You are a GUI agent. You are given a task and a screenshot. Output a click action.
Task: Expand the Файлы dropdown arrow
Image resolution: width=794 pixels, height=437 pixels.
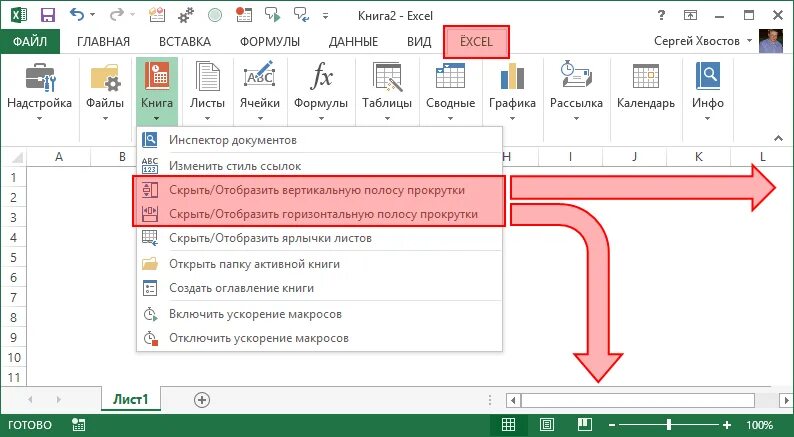coord(105,118)
